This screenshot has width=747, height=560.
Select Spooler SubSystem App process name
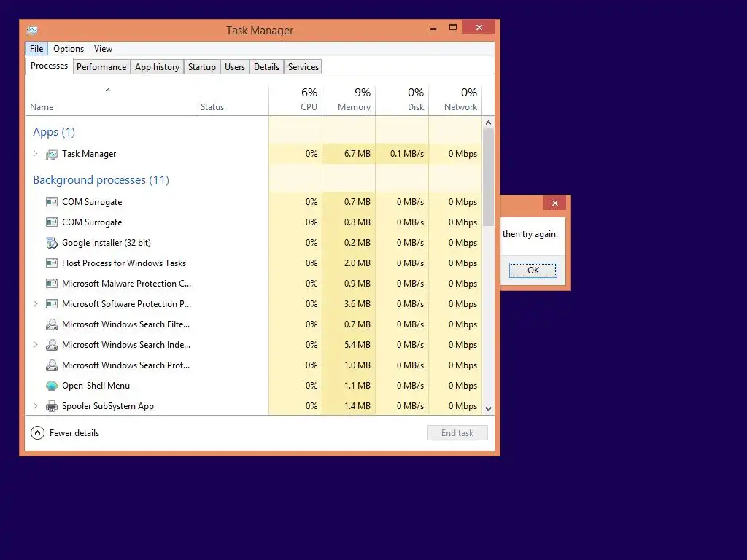(x=108, y=406)
